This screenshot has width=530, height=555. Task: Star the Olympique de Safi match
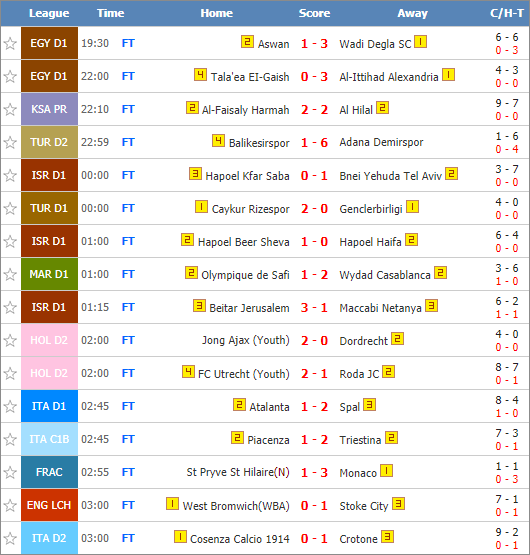(10, 274)
